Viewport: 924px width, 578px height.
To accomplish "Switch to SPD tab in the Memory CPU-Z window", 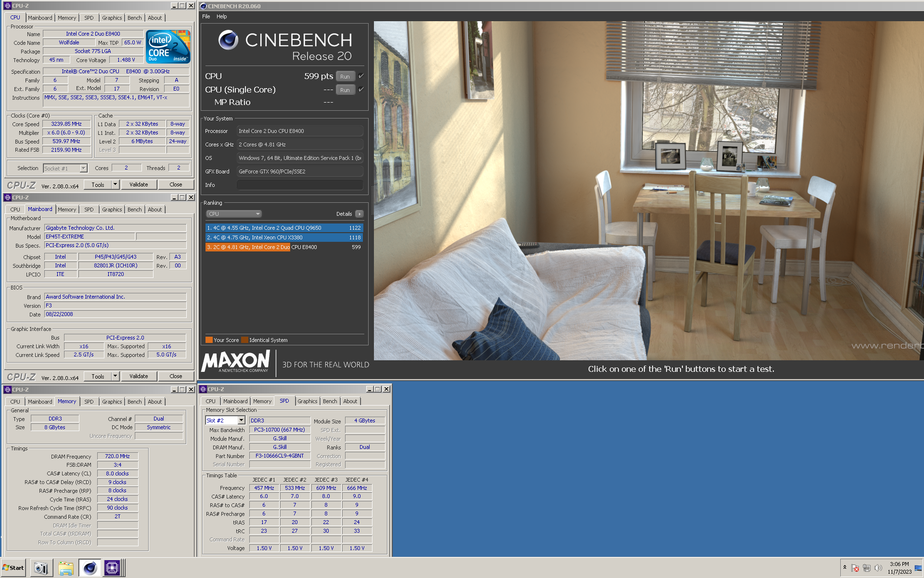I will (x=89, y=402).
